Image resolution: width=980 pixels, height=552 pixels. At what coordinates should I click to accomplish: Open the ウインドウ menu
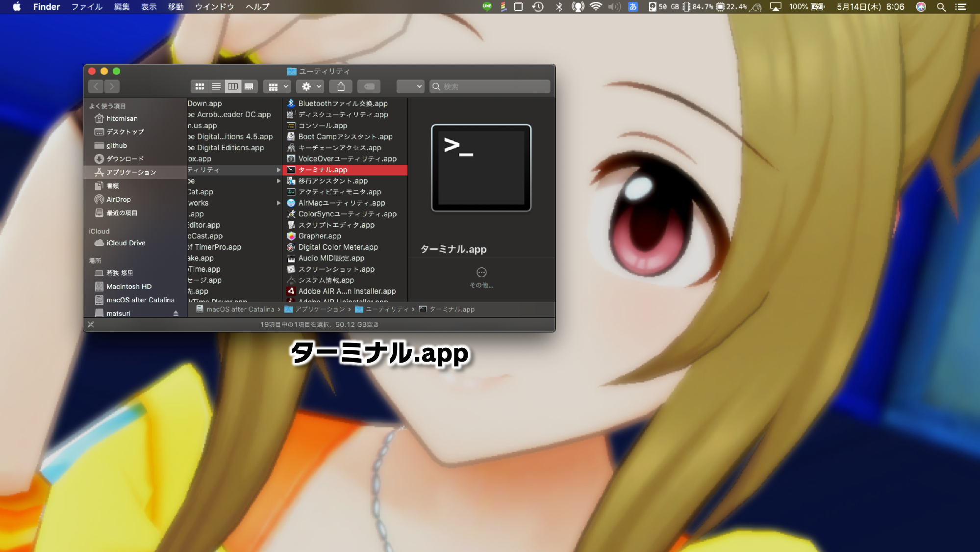click(214, 7)
